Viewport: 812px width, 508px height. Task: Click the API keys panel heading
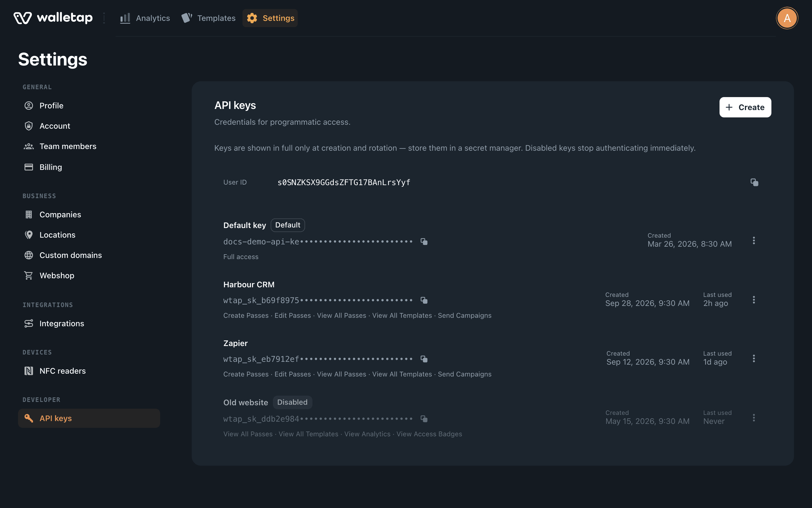coord(235,106)
